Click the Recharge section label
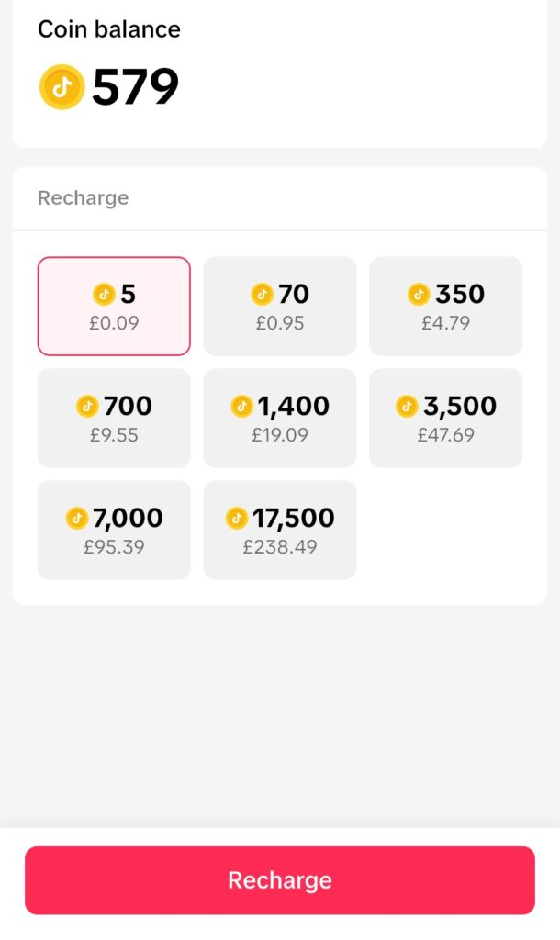This screenshot has width=560, height=940. [83, 198]
